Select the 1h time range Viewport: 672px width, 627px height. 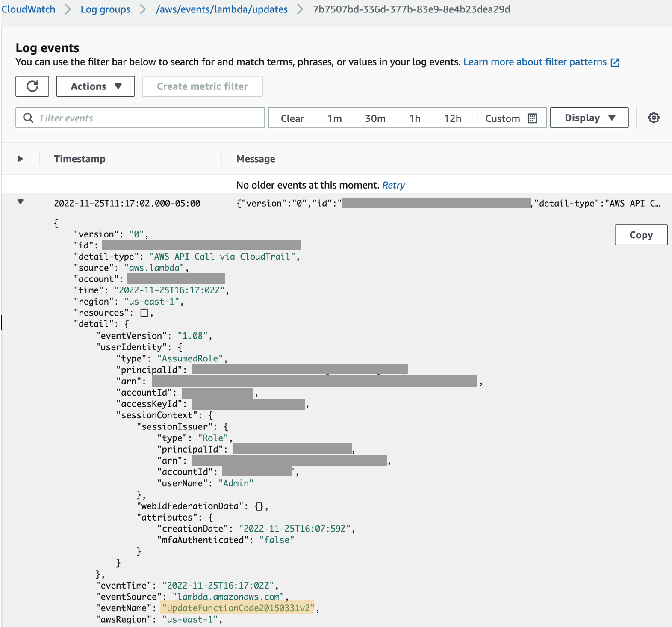click(415, 118)
